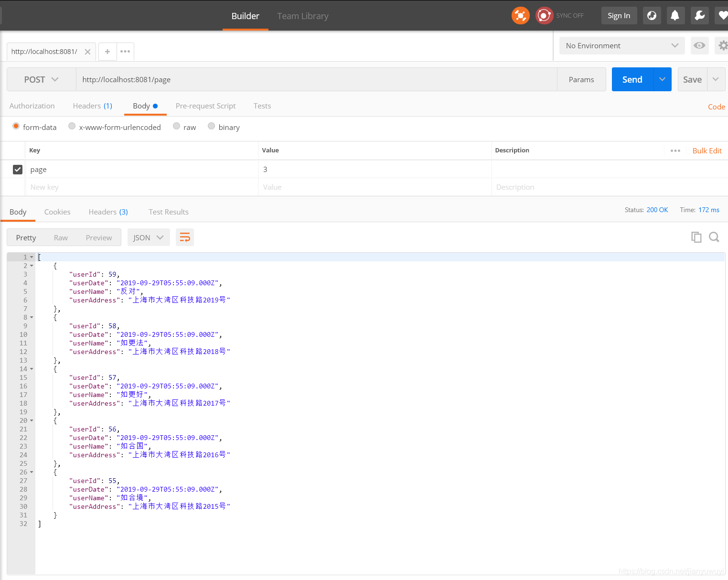Open the No Environment dropdown
Viewport: 728px width, 580px height.
point(622,46)
